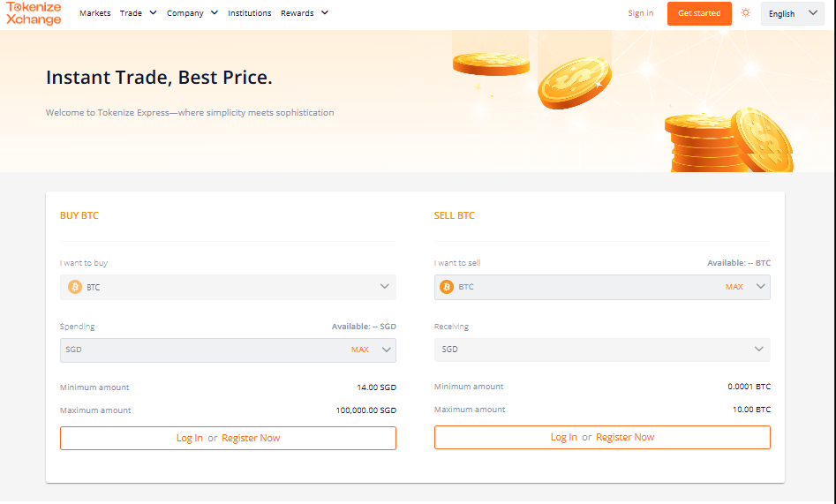The height and width of the screenshot is (504, 836).
Task: Expand the Receiving currency chevron
Action: pyautogui.click(x=758, y=349)
